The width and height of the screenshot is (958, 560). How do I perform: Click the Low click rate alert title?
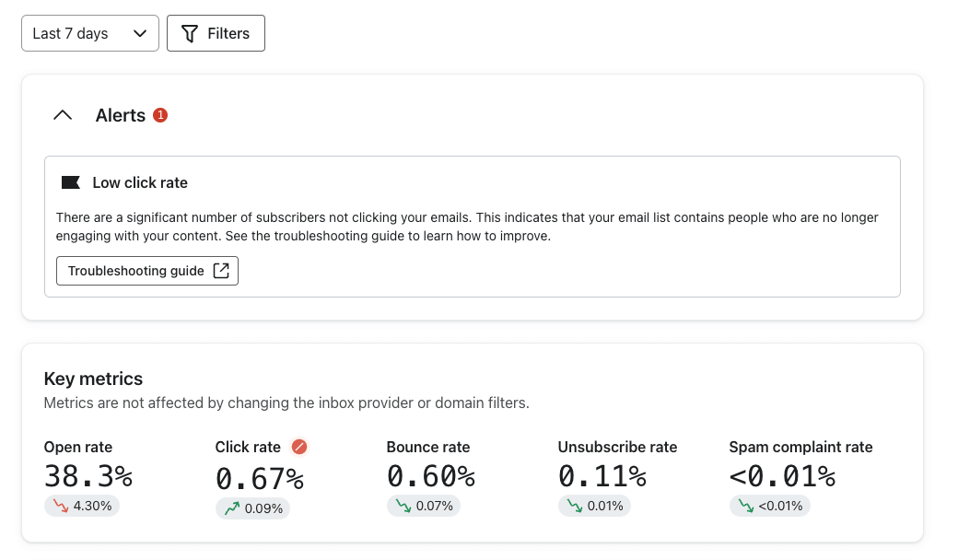tap(140, 182)
